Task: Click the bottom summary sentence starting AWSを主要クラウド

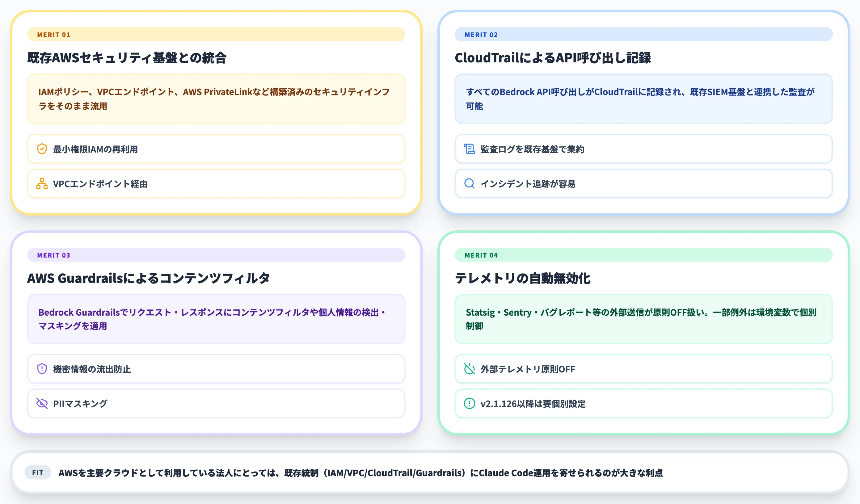Action: (361, 472)
